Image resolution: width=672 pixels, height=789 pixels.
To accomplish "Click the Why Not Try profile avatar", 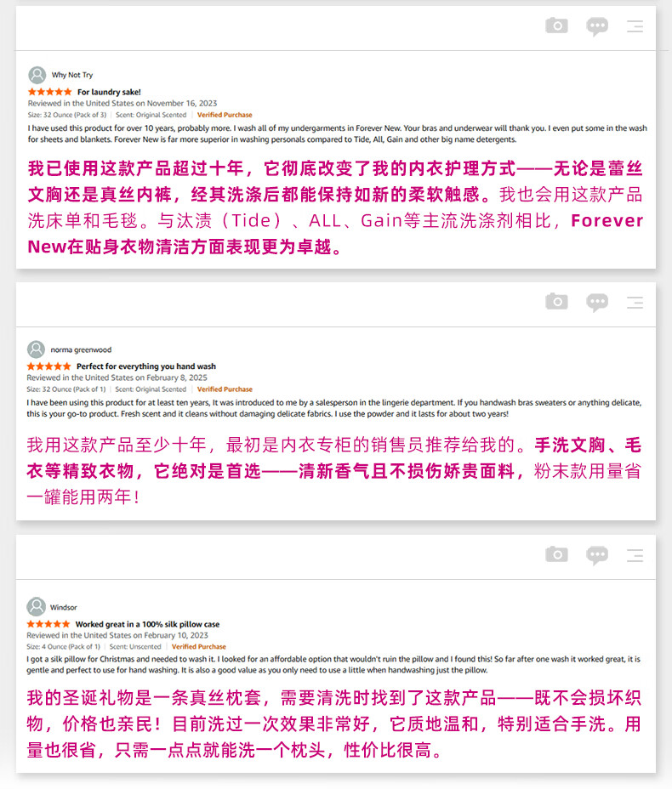I will (x=37, y=75).
